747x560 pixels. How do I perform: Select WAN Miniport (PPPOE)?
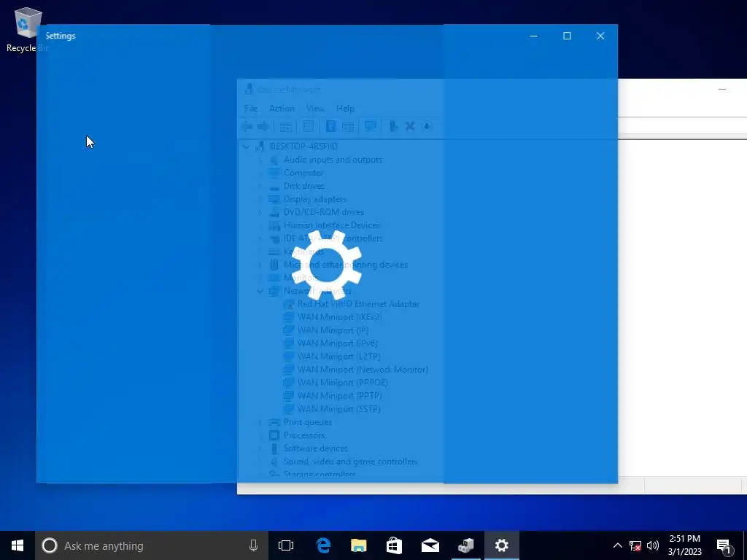click(343, 383)
